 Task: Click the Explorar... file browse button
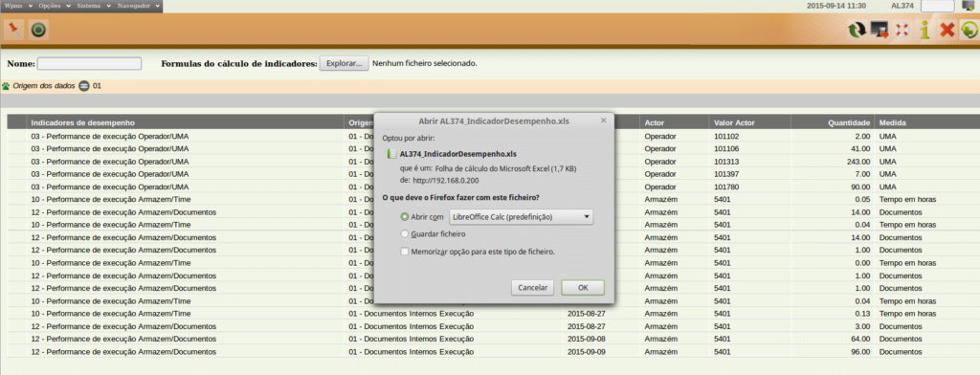coord(344,64)
